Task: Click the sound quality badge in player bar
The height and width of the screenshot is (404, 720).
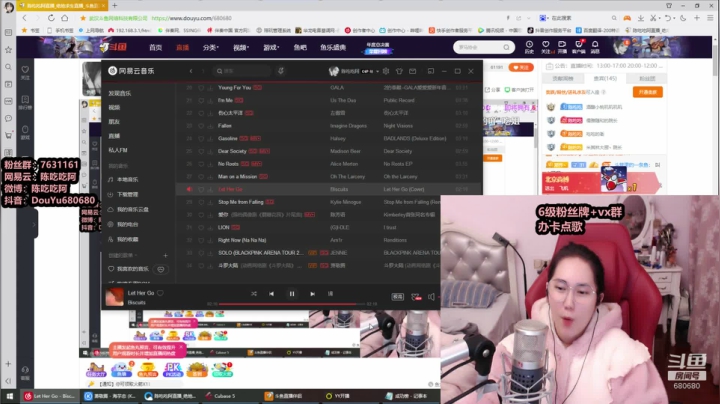Action: [x=398, y=297]
